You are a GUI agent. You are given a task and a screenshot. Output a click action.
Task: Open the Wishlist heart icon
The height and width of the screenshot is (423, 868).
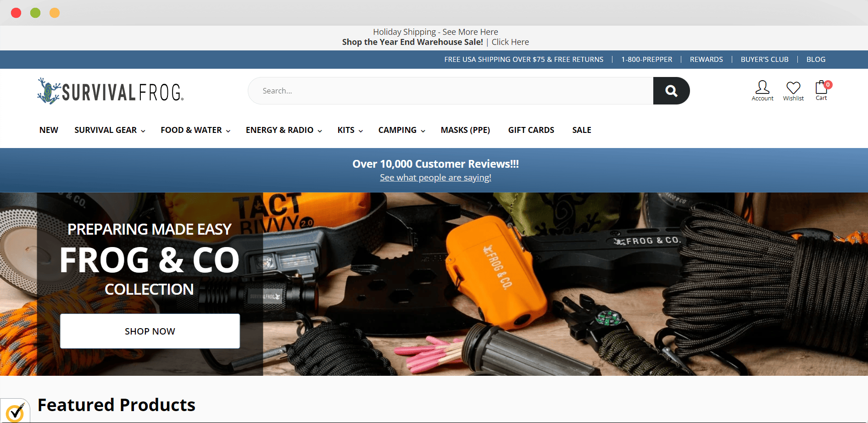(793, 88)
